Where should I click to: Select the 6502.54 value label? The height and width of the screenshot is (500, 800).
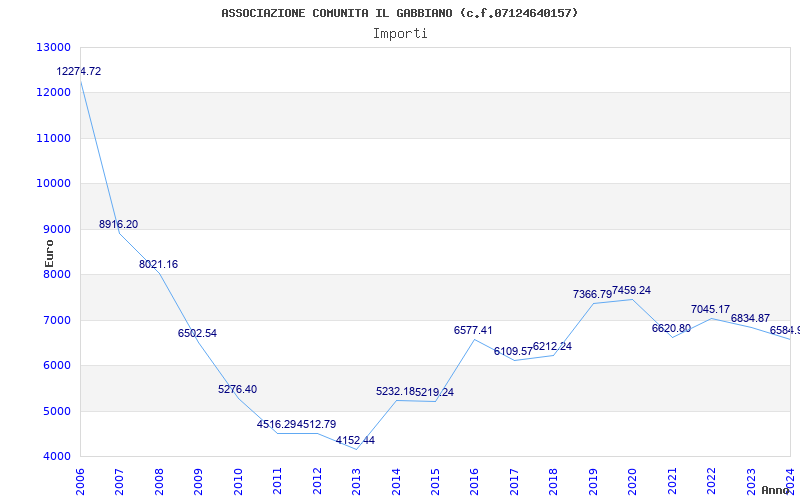[197, 334]
